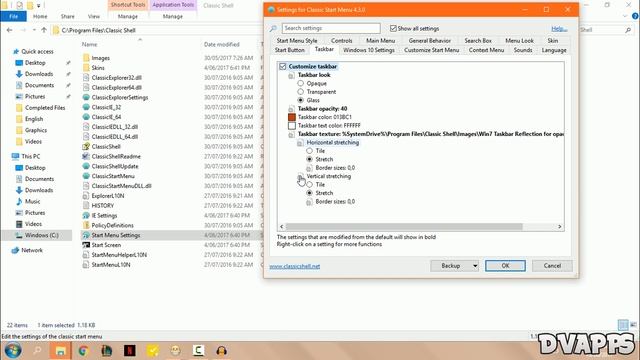Open the www.classicshell.net link
Image resolution: width=640 pixels, height=360 pixels.
(x=295, y=266)
